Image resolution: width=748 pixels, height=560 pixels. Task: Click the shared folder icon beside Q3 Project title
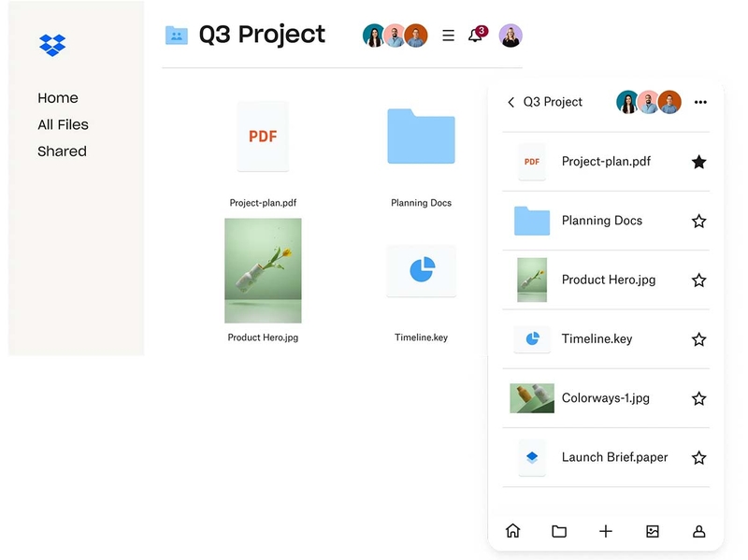pos(177,36)
